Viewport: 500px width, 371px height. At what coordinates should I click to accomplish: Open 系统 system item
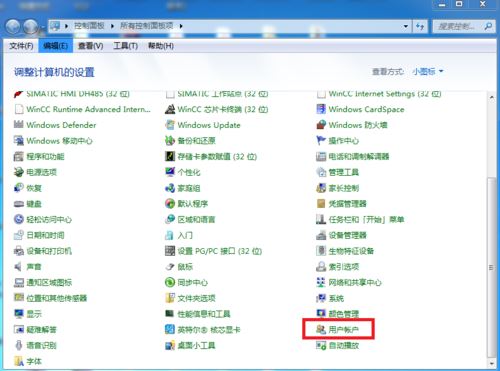click(330, 298)
